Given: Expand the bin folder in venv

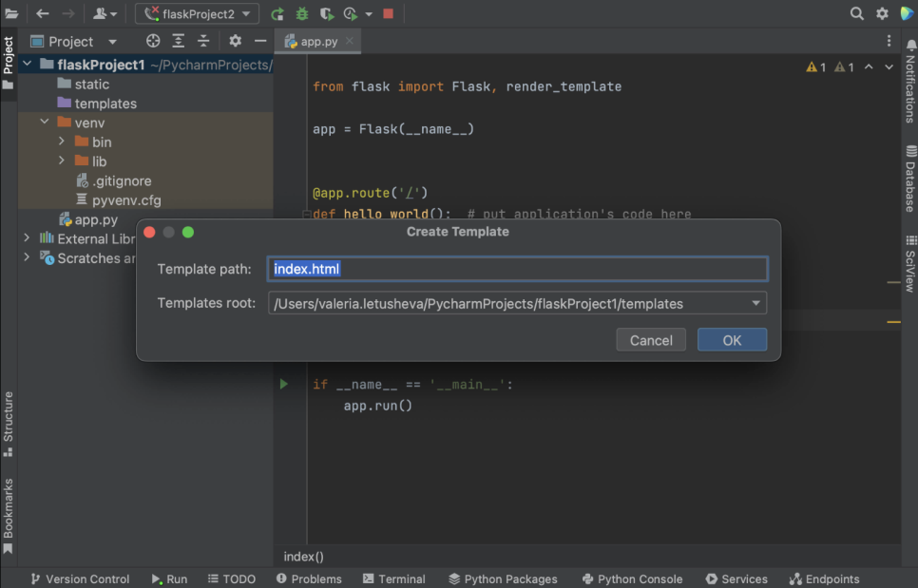Looking at the screenshot, I should (x=62, y=142).
